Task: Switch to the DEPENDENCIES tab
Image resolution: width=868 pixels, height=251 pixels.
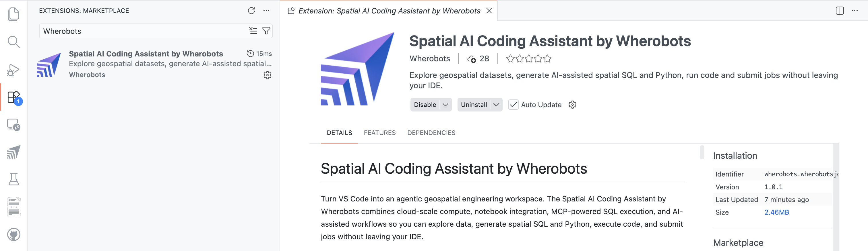Action: 431,133
